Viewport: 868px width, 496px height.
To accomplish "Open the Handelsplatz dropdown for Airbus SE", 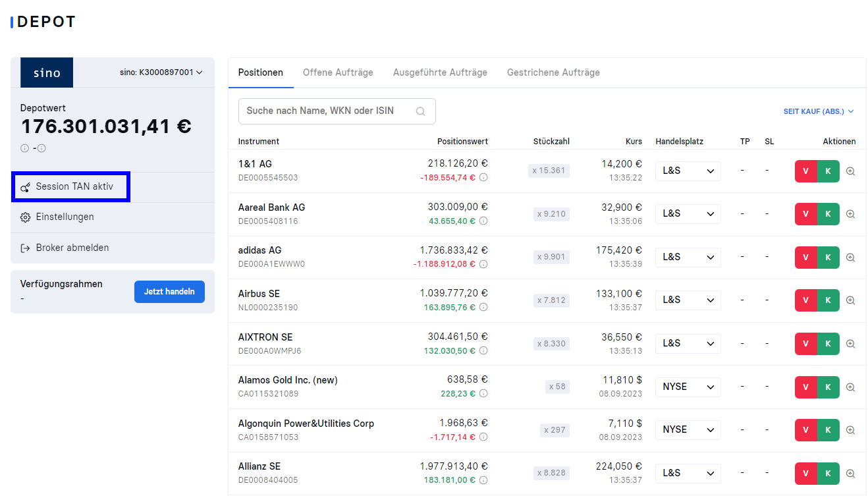I will coord(688,300).
